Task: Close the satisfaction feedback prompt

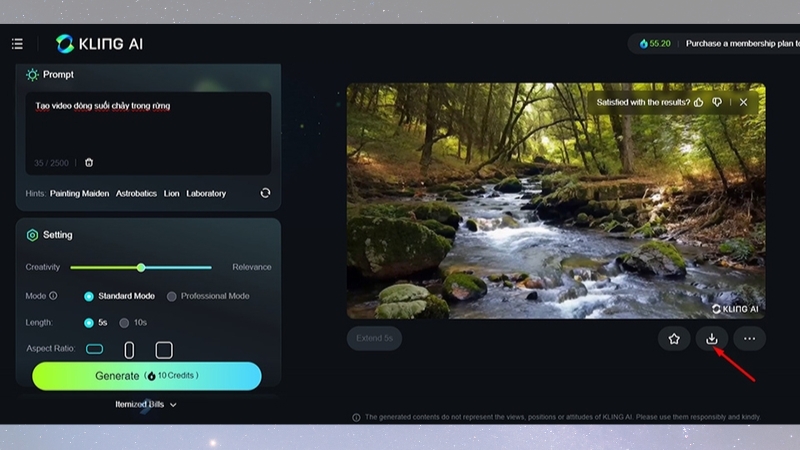Action: [x=743, y=102]
